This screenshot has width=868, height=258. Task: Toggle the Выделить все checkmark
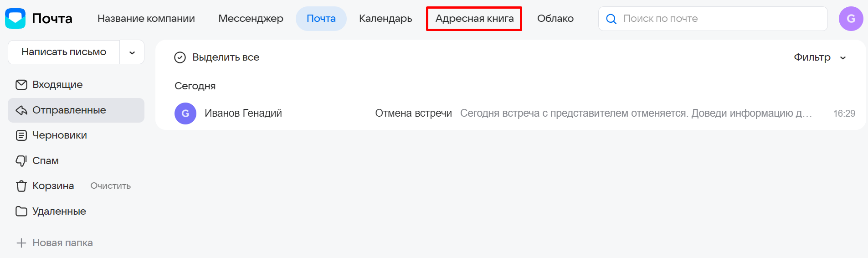[x=180, y=57]
